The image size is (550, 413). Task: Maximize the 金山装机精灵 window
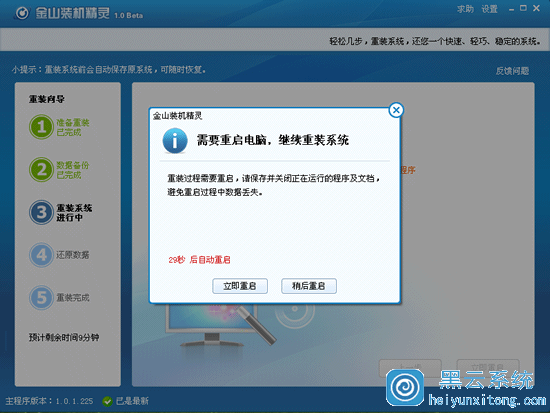click(x=523, y=8)
